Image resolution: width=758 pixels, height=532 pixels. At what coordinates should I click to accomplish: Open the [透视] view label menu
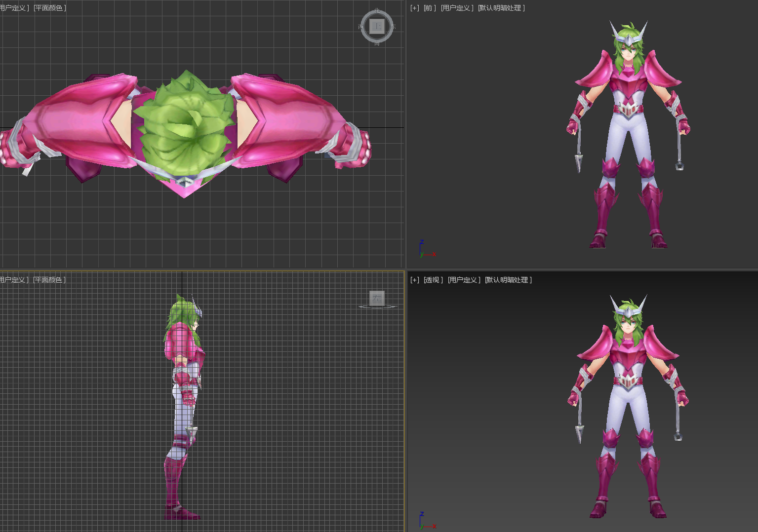pos(433,280)
